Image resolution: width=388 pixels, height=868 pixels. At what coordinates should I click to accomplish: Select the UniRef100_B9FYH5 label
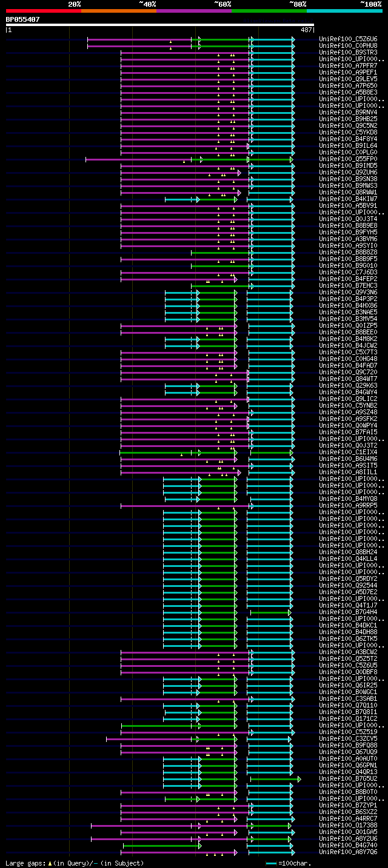click(x=348, y=233)
